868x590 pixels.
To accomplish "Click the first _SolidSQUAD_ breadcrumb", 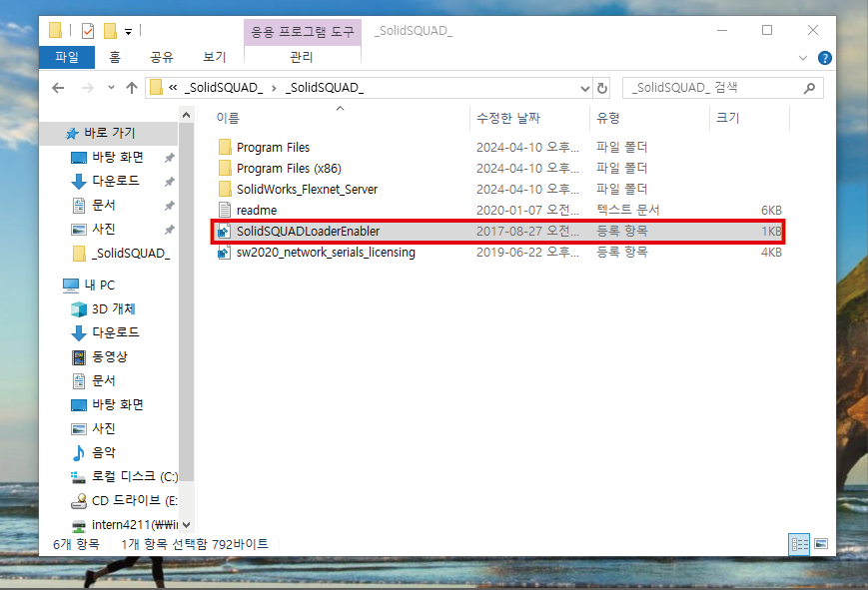I will point(224,88).
